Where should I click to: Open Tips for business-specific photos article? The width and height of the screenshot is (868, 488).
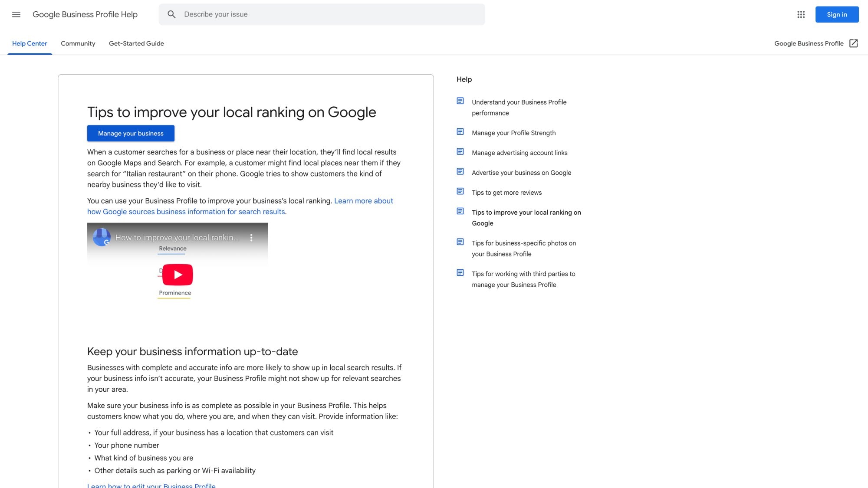tap(523, 249)
